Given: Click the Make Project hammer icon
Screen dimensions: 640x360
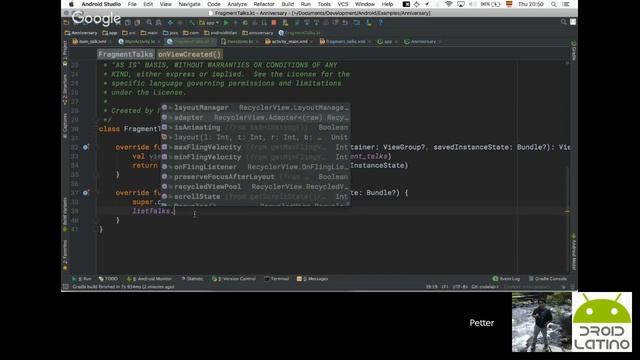Looking at the screenshot, I should tap(191, 22).
